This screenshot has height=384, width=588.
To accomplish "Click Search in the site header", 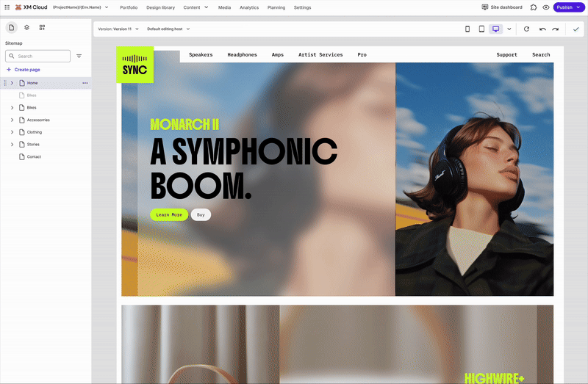I will (x=541, y=54).
